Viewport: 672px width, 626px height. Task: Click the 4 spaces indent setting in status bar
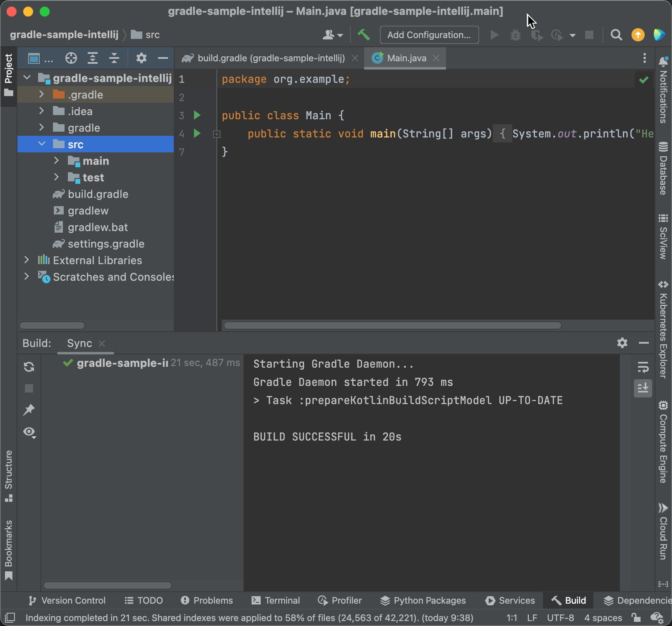click(x=602, y=617)
